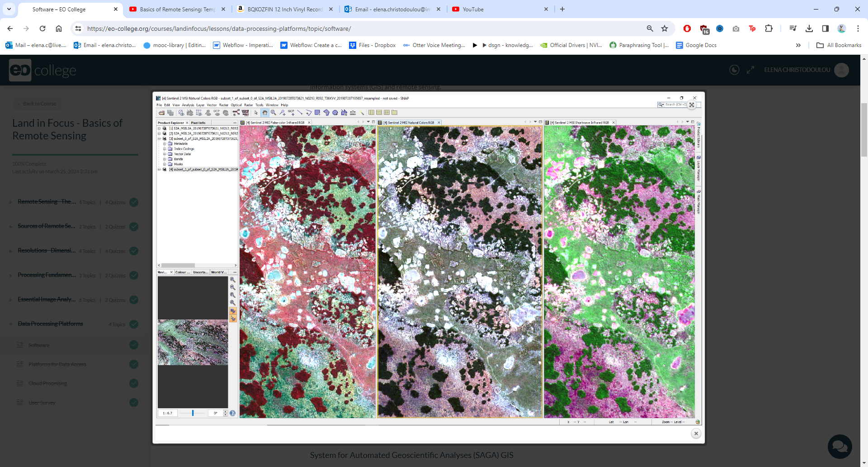Image resolution: width=868 pixels, height=467 pixels.
Task: Open the 'Cloud Processing' topic
Action: [47, 383]
